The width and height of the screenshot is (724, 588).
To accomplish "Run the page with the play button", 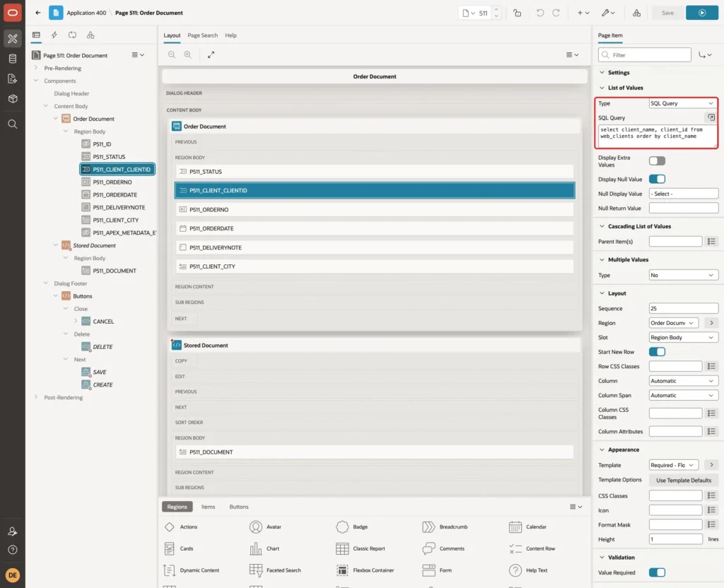I will 702,13.
